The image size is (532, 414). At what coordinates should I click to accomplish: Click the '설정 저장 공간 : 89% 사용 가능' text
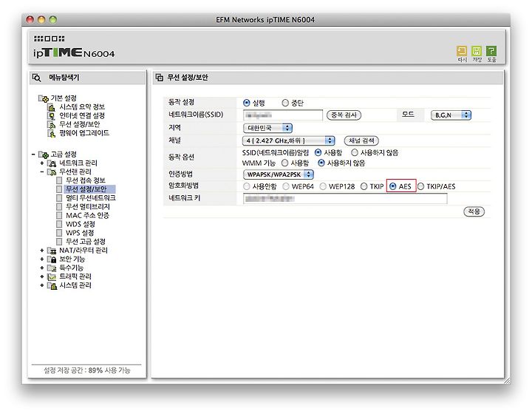pyautogui.click(x=87, y=370)
